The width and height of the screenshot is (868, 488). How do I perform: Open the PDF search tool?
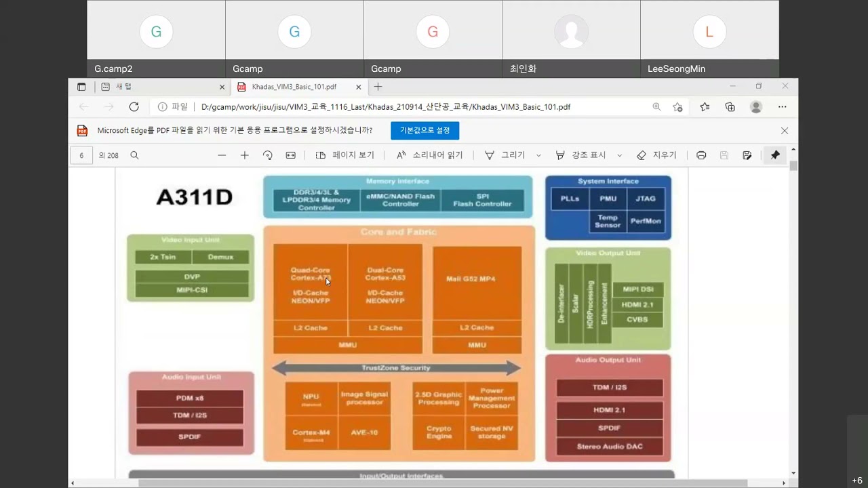point(134,155)
